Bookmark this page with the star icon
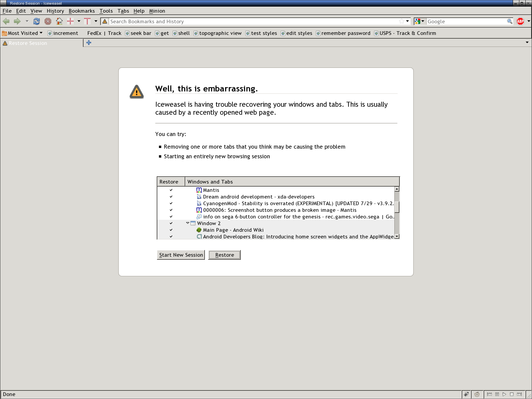This screenshot has width=532, height=399. coord(402,21)
